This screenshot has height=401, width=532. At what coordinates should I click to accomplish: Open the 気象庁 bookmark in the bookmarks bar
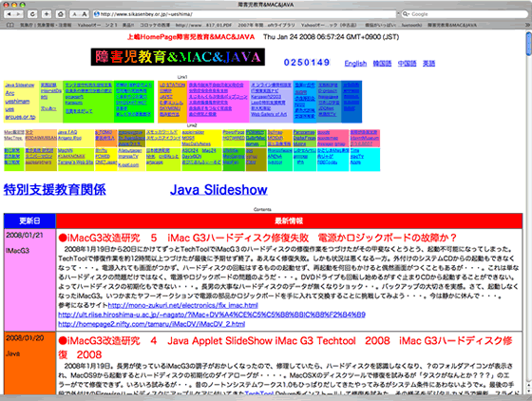click(x=46, y=25)
